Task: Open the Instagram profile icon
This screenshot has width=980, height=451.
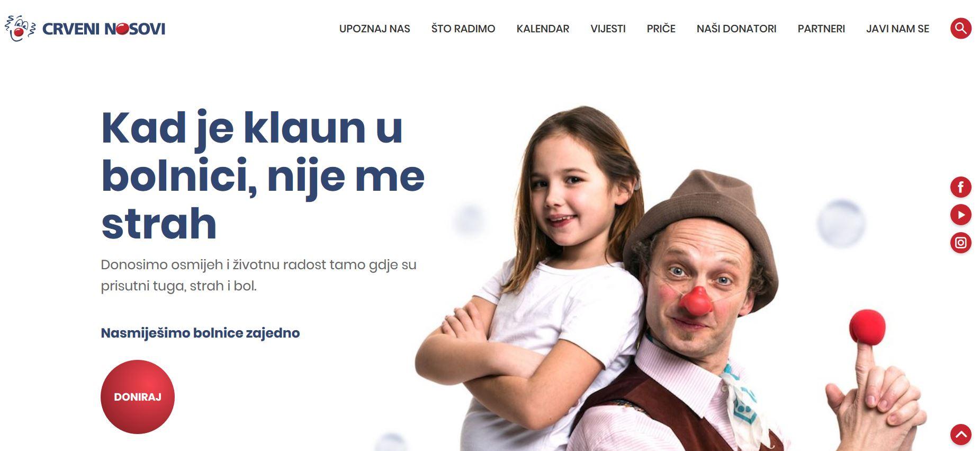Action: click(960, 243)
